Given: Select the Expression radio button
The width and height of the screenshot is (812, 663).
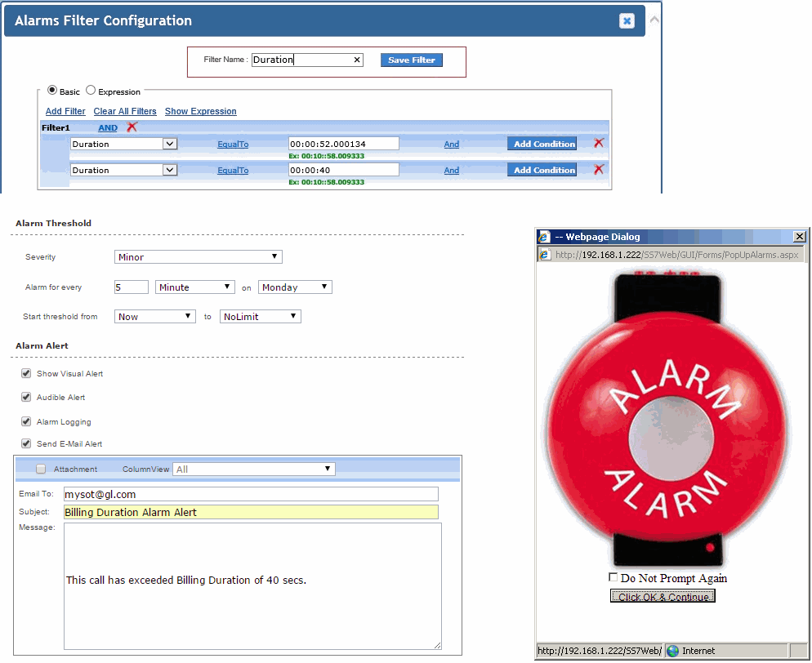Looking at the screenshot, I should coord(91,90).
